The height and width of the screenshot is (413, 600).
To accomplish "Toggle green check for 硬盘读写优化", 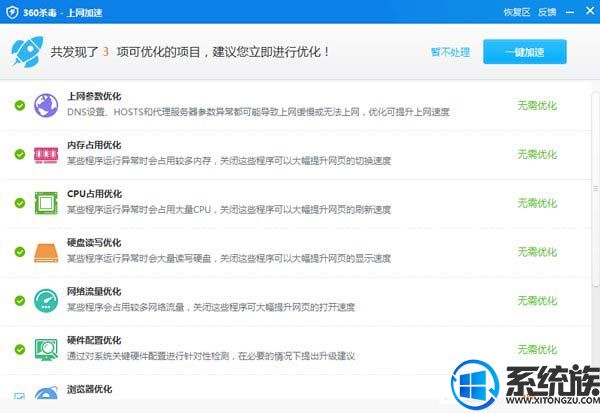I will 20,252.
